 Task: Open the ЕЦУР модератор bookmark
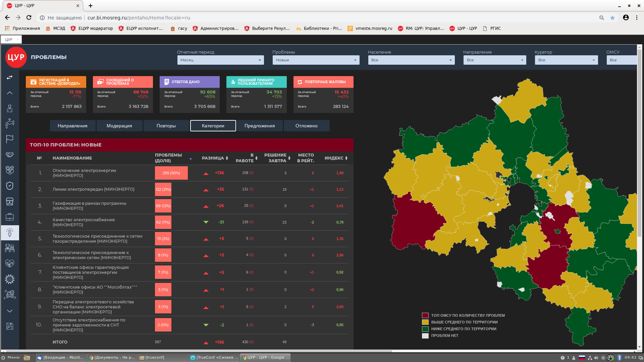[x=92, y=28]
